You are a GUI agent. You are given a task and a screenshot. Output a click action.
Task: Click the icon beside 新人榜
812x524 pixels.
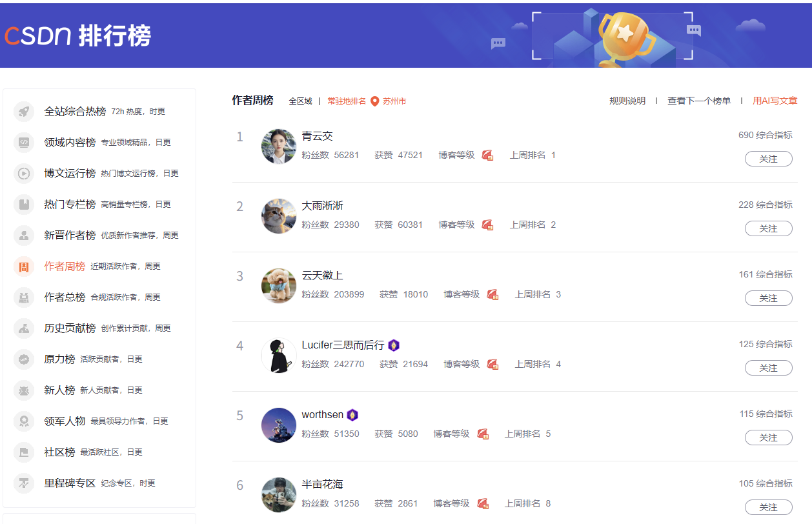tap(24, 390)
